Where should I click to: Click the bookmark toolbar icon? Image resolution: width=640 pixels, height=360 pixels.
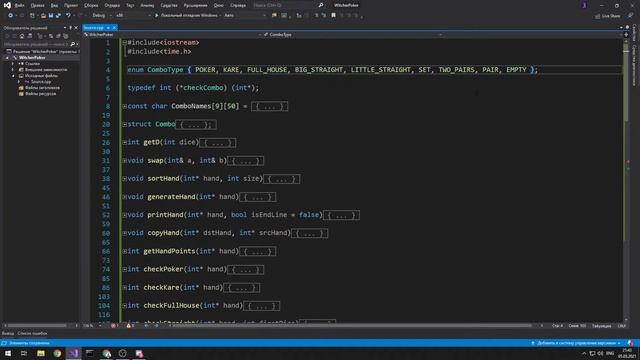point(333,16)
